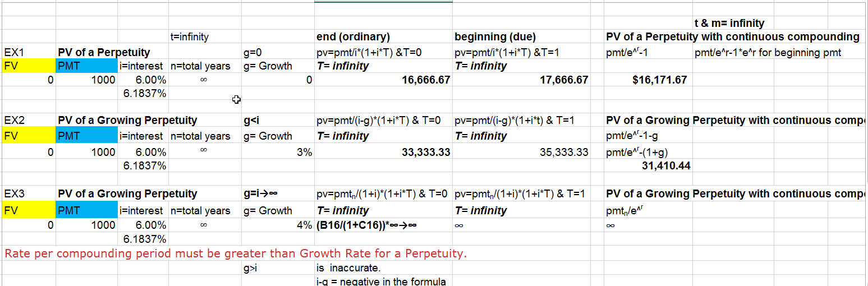Select the 't=infinity' cell
868x286 pixels.
(205, 37)
